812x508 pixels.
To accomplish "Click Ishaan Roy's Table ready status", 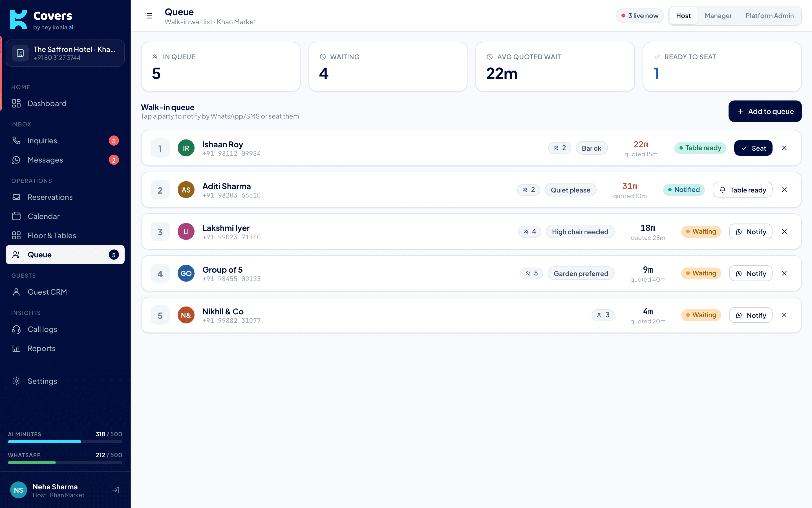I will (700, 148).
